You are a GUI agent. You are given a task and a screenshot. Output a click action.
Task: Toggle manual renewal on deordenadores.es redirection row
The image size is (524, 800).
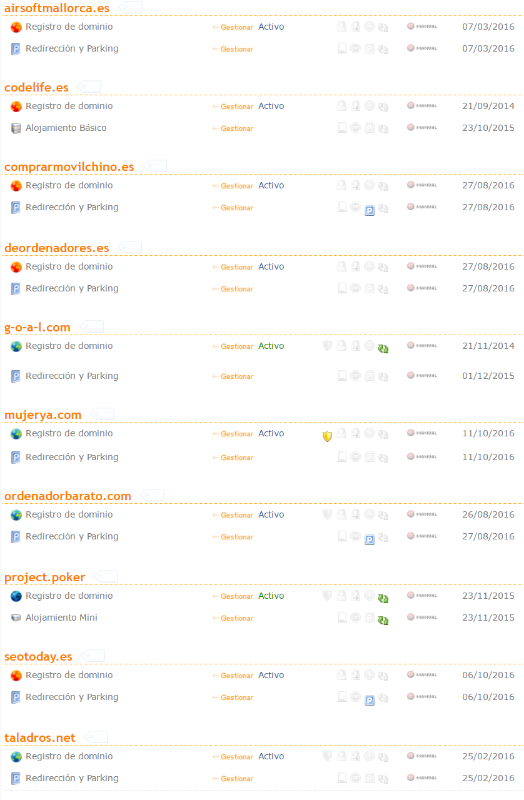pyautogui.click(x=421, y=288)
